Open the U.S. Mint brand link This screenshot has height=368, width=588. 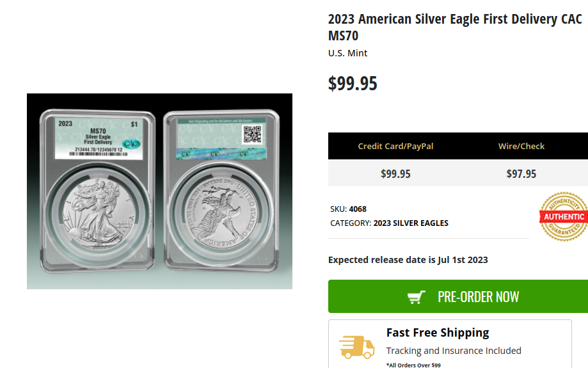[347, 53]
